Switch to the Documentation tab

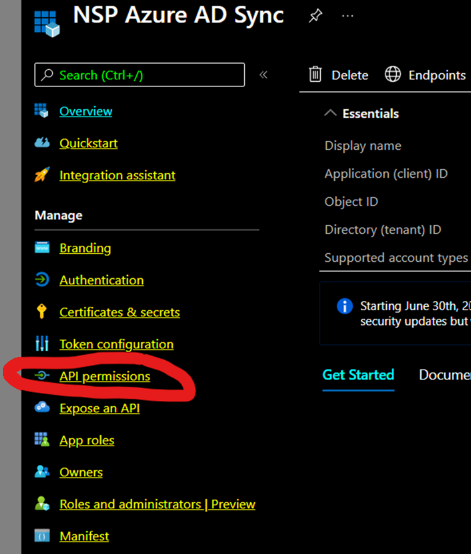[445, 375]
